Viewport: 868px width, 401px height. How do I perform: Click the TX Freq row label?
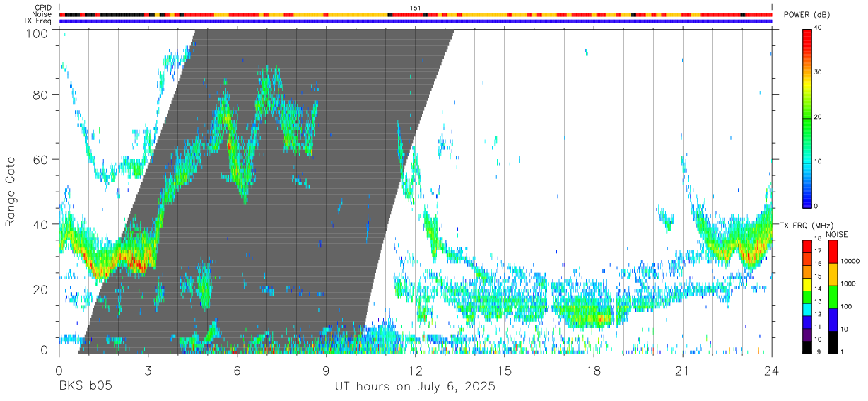38,21
